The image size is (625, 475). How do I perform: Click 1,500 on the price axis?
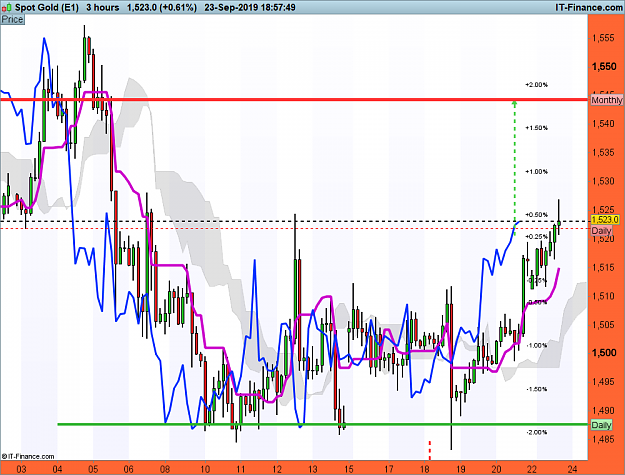pos(604,353)
